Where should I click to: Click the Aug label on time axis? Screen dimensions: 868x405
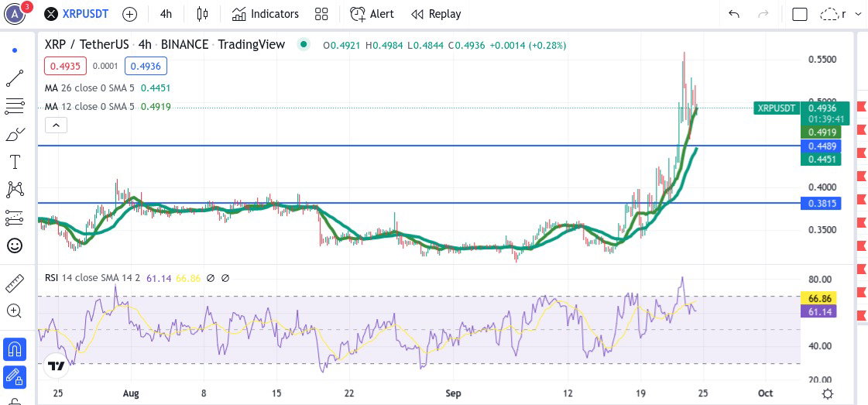pyautogui.click(x=131, y=393)
